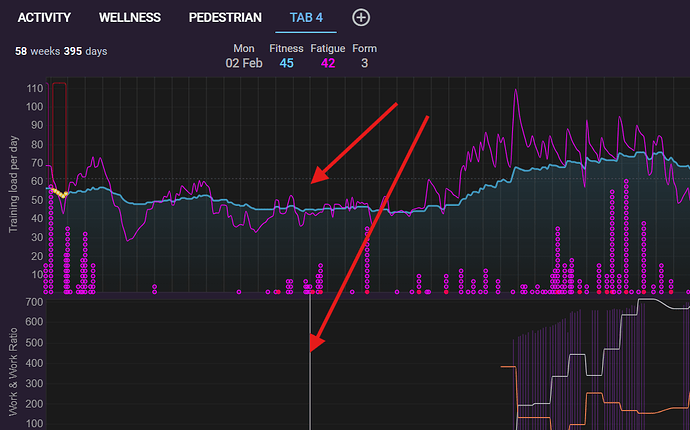Click the Work & Work Ratio axis label
This screenshot has width=690, height=430.
(x=14, y=372)
